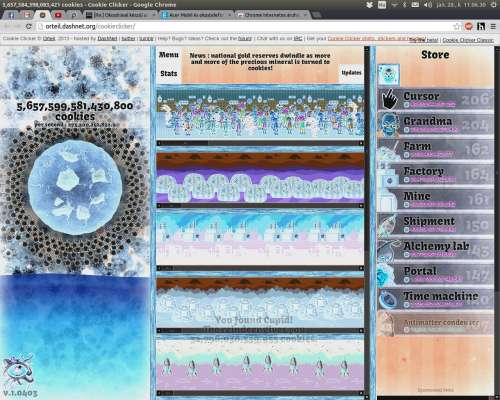This screenshot has height=400, width=500.
Task: Click the v.1.0403 version label
Action: 20,393
